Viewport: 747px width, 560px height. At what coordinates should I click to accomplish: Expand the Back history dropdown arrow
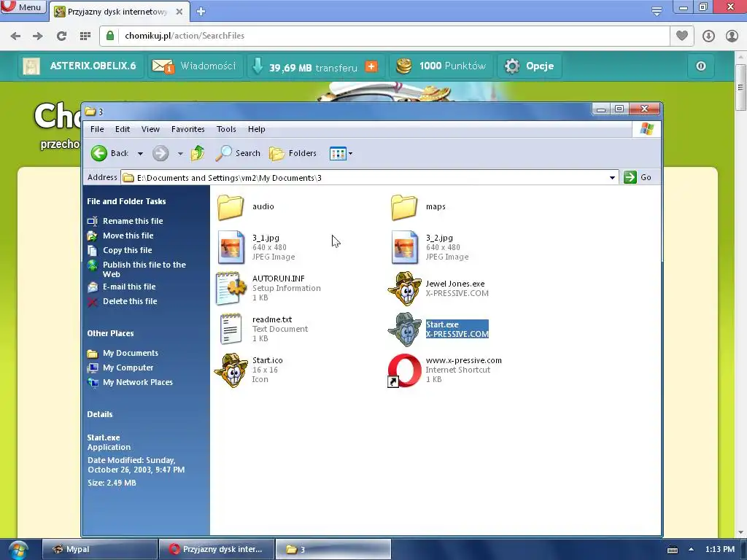tap(140, 154)
